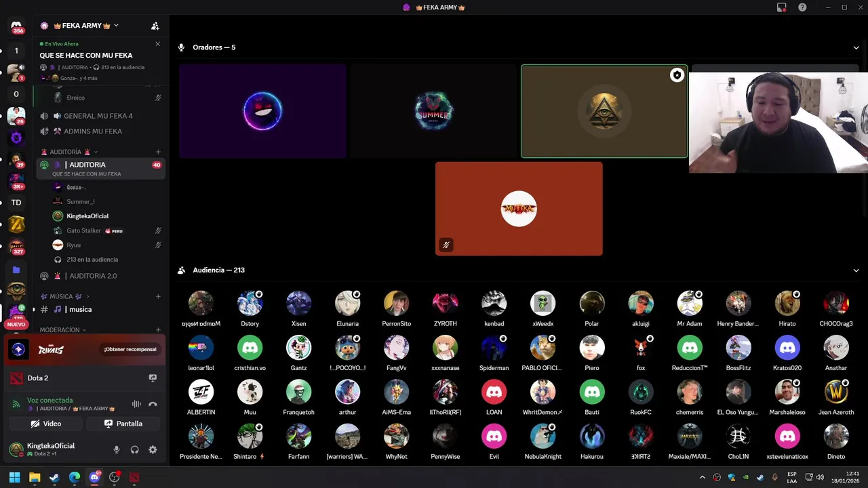Share the Dota 2 game stream icon

tap(153, 378)
